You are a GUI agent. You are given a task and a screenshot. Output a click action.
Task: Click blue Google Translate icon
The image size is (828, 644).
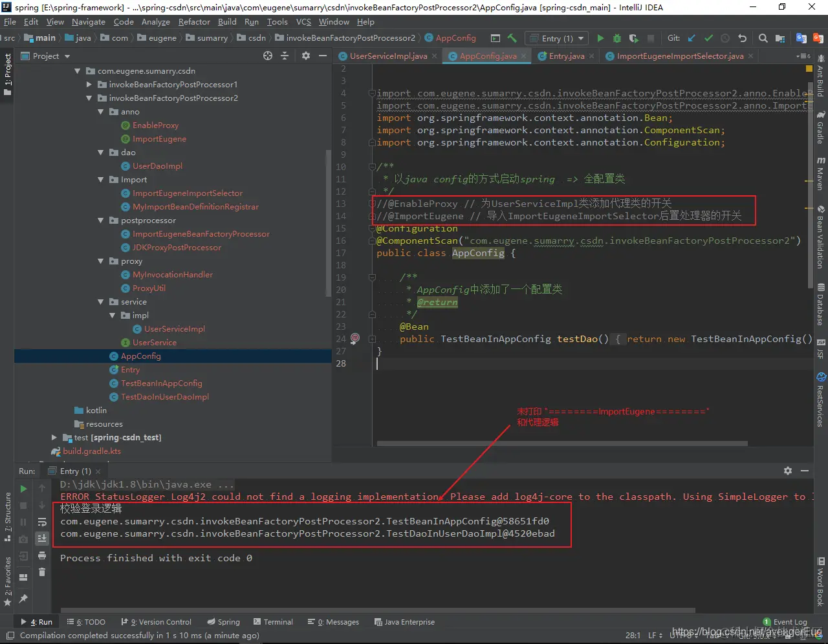[x=801, y=38]
